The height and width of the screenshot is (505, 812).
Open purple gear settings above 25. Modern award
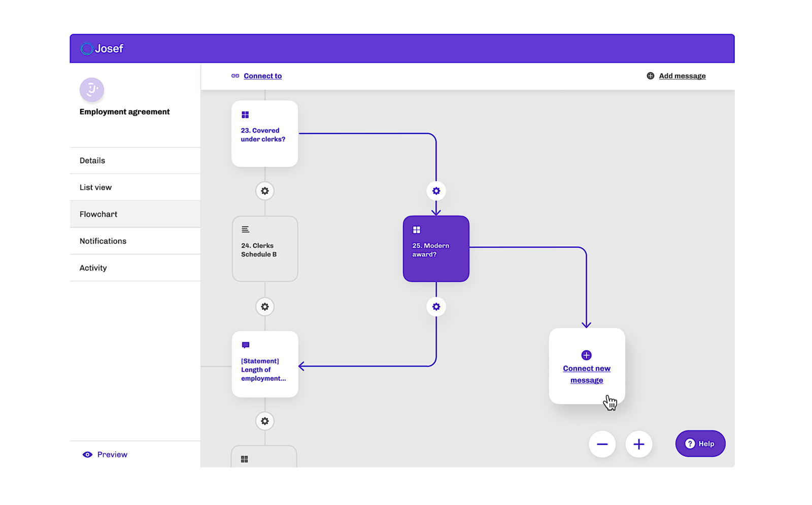(436, 191)
